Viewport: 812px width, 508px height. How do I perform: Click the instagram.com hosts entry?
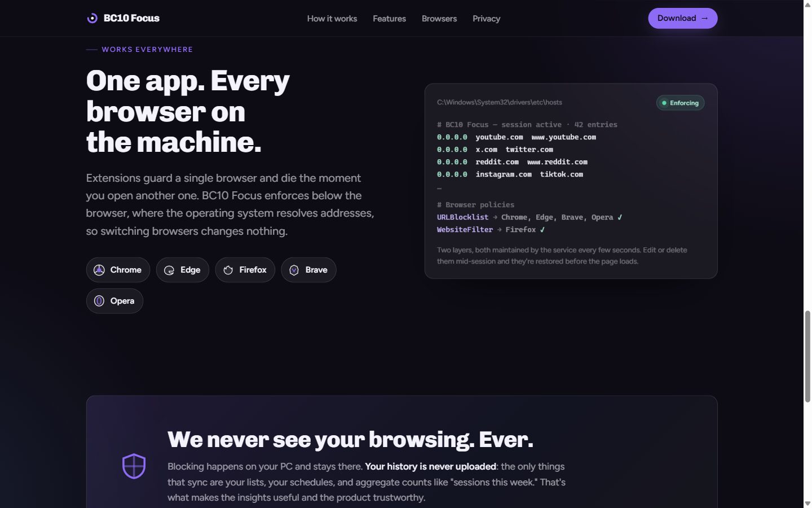pos(504,174)
